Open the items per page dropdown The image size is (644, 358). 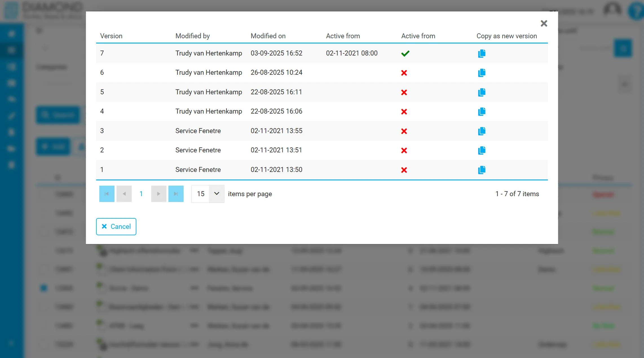tap(216, 194)
